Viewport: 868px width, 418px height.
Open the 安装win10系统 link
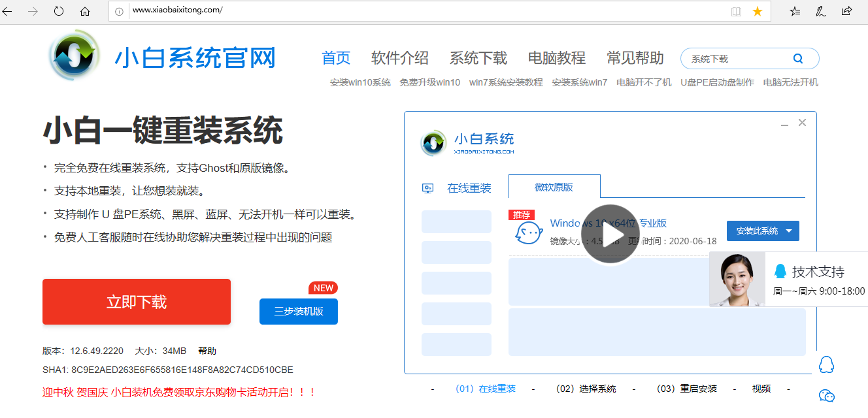point(360,82)
